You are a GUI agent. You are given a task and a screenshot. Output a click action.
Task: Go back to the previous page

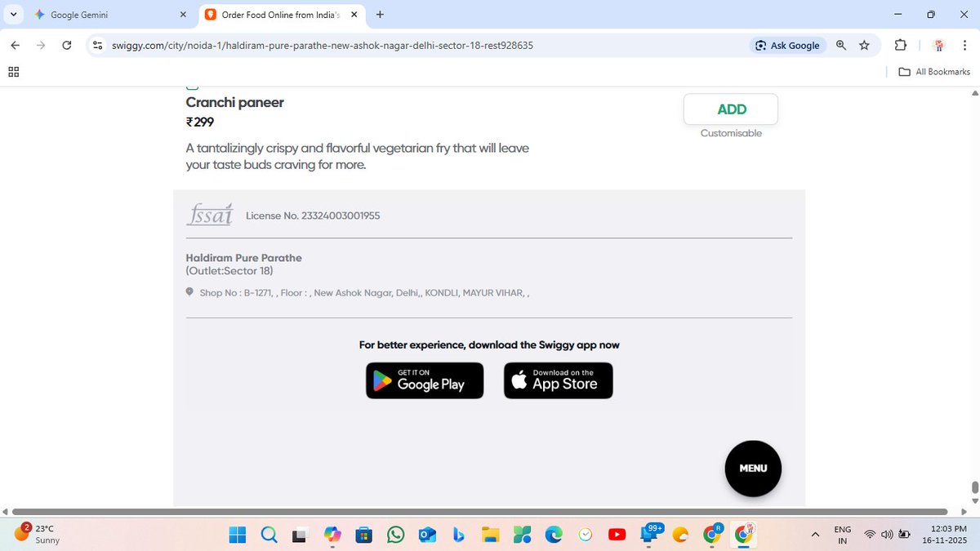(x=15, y=46)
